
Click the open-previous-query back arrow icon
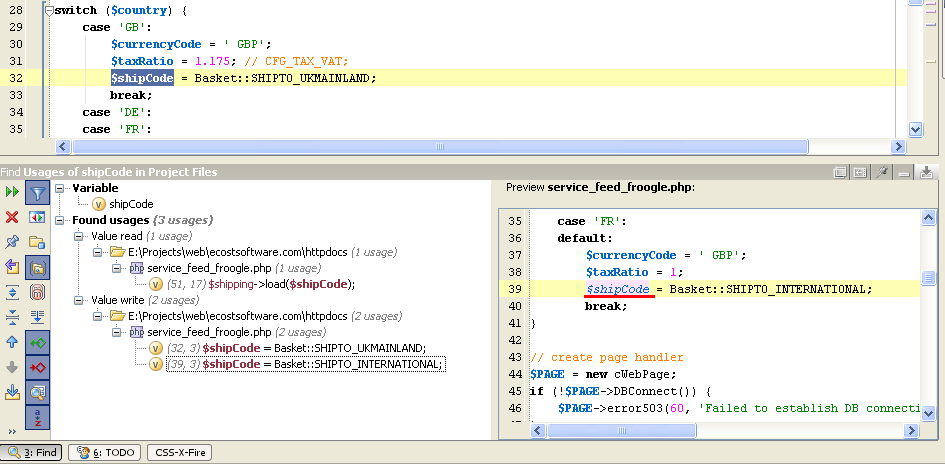11,268
